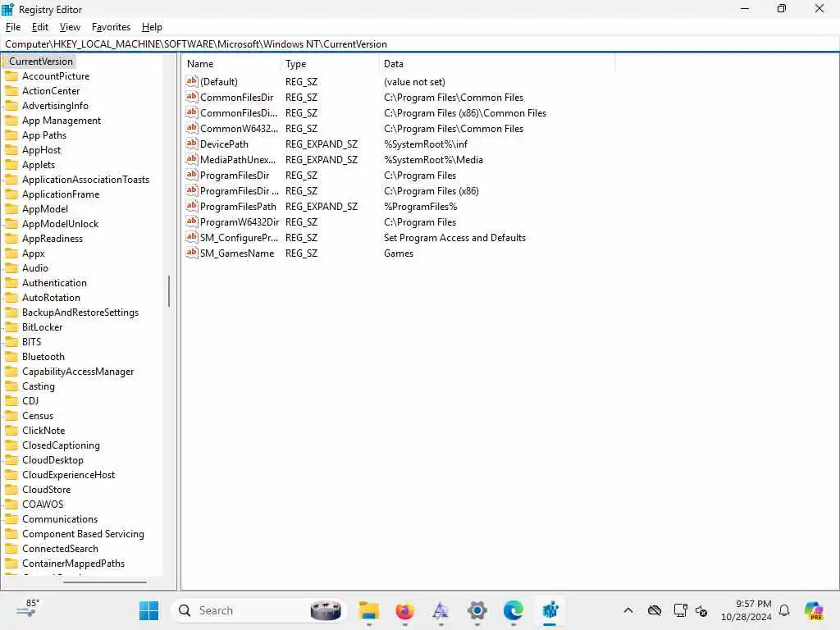This screenshot has width=840, height=630.
Task: Sort values by the Type column header
Action: tap(330, 64)
